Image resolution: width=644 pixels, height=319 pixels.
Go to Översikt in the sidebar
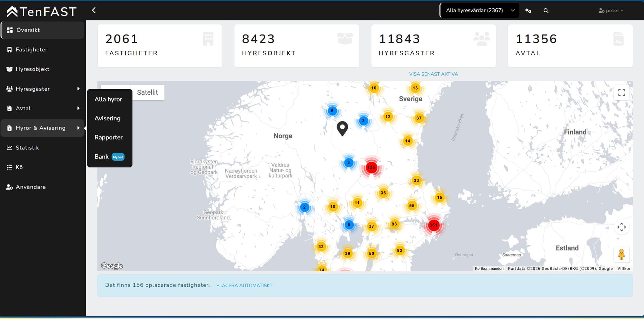point(43,30)
